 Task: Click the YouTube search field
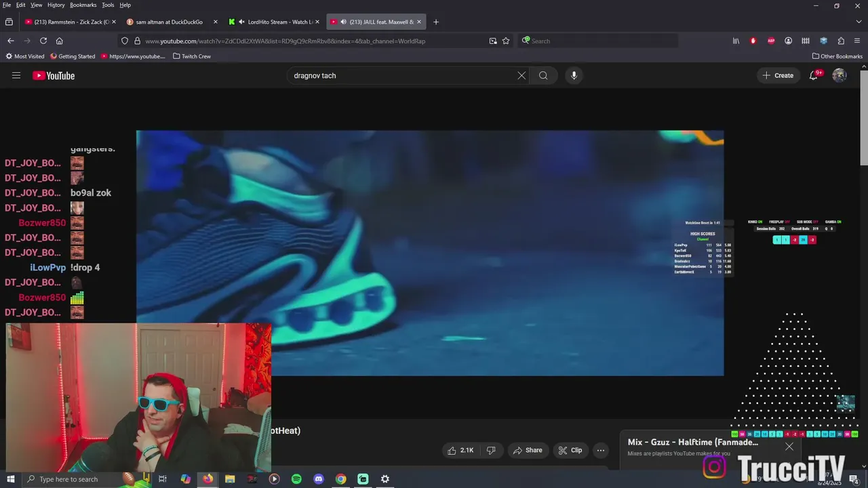(x=403, y=75)
